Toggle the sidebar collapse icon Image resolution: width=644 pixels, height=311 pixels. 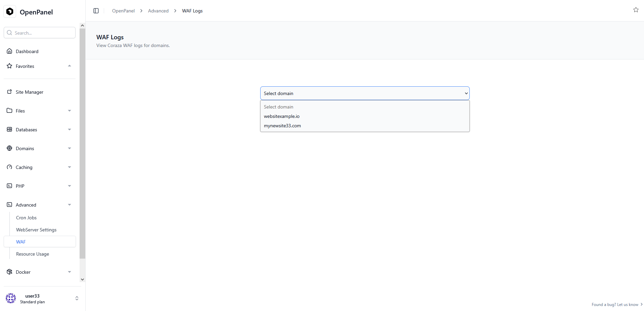pos(96,11)
